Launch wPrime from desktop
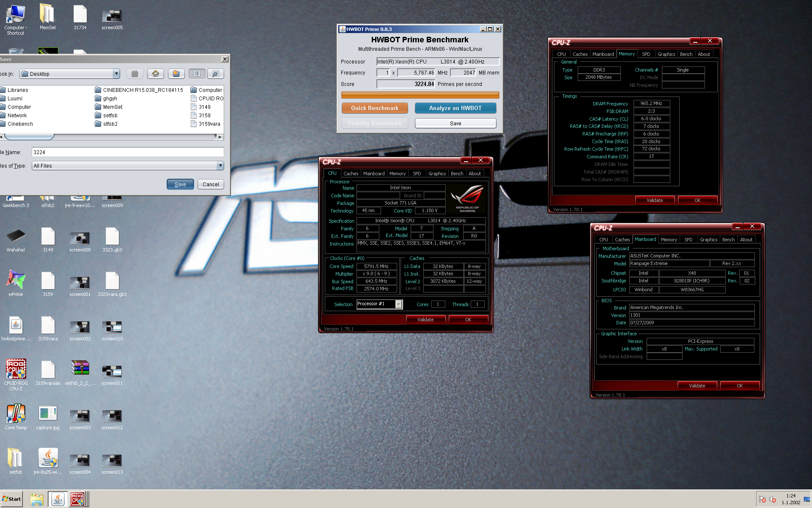Viewport: 812px width, 508px height. pos(16,283)
